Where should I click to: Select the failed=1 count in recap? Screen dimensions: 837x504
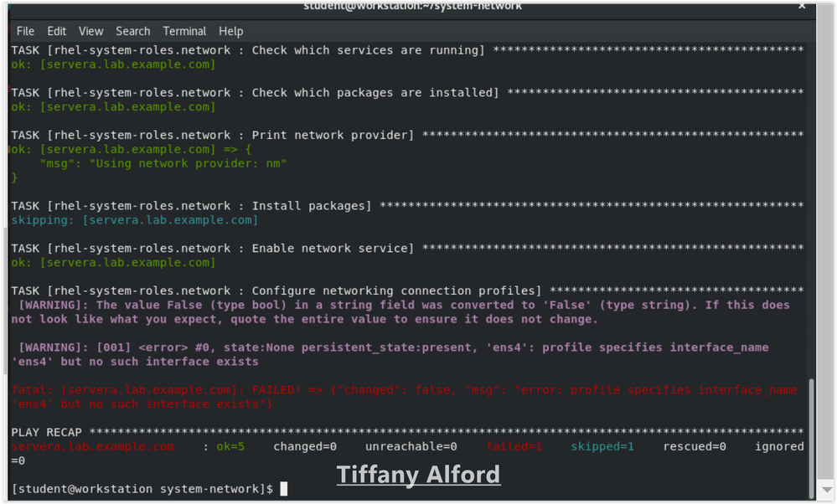tap(514, 446)
